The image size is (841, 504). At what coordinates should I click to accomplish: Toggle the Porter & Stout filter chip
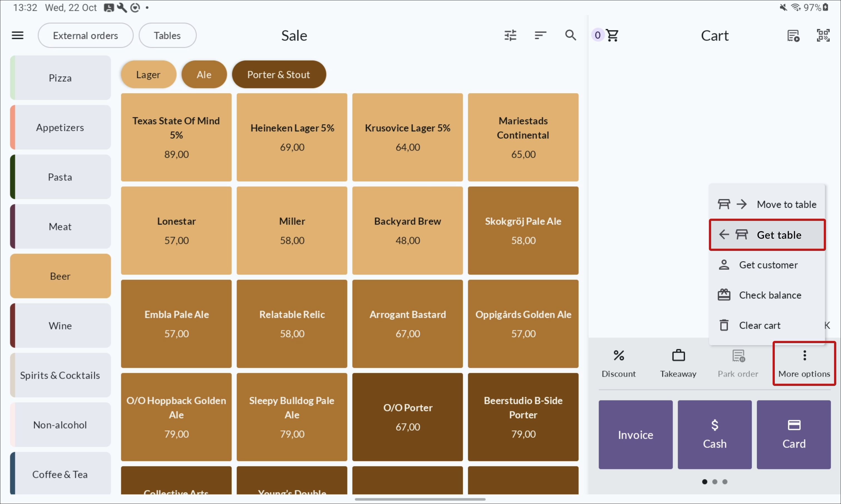point(278,74)
